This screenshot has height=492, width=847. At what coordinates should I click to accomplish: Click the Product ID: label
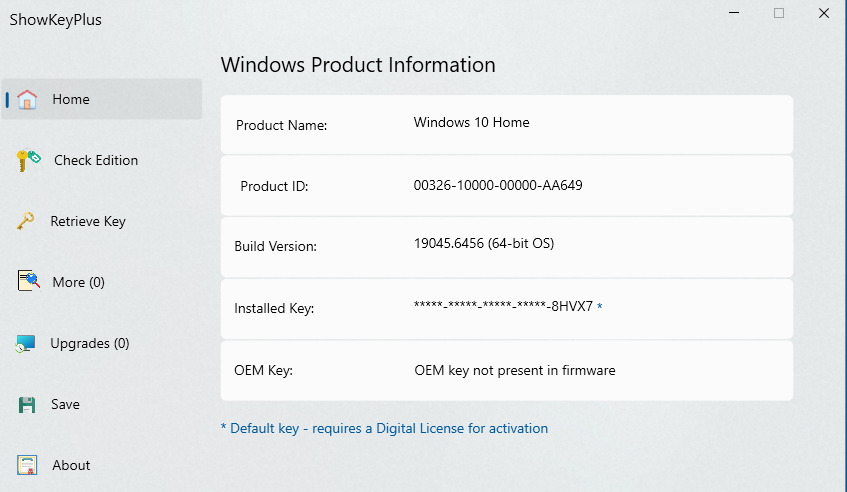click(274, 186)
